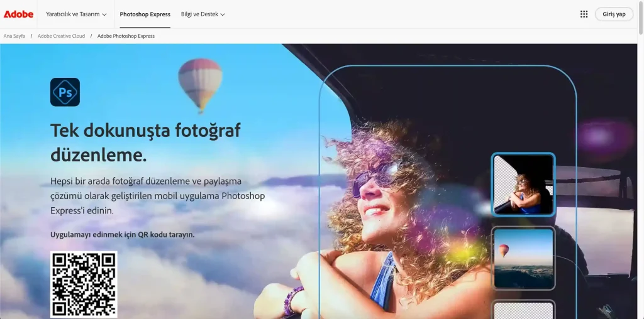Image resolution: width=644 pixels, height=319 pixels.
Task: Click the Adobe Photoshop Express breadcrumb text
Action: [126, 36]
